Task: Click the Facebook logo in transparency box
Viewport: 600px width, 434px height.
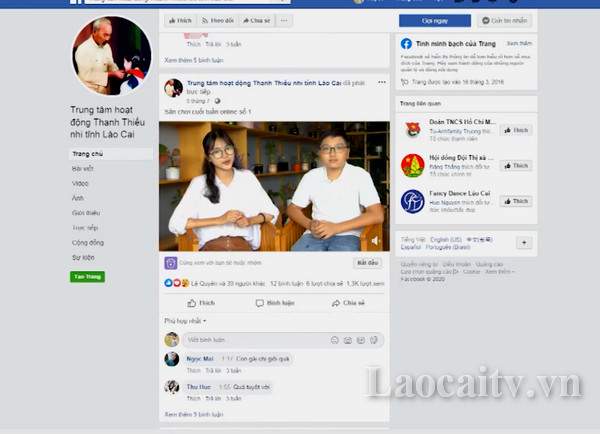Action: click(x=406, y=44)
